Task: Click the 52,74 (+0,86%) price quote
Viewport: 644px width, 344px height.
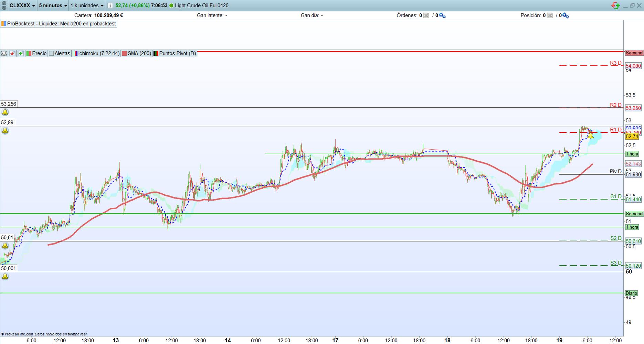Action: 133,6
